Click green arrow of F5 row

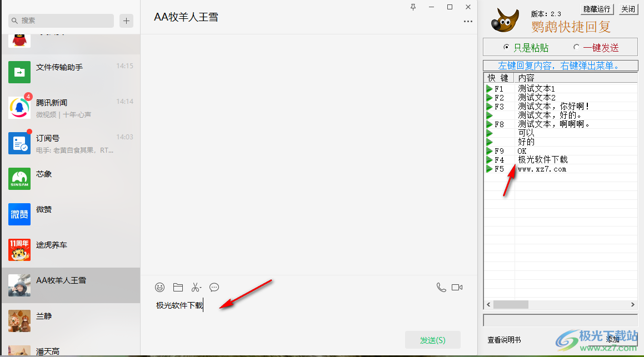(x=489, y=169)
